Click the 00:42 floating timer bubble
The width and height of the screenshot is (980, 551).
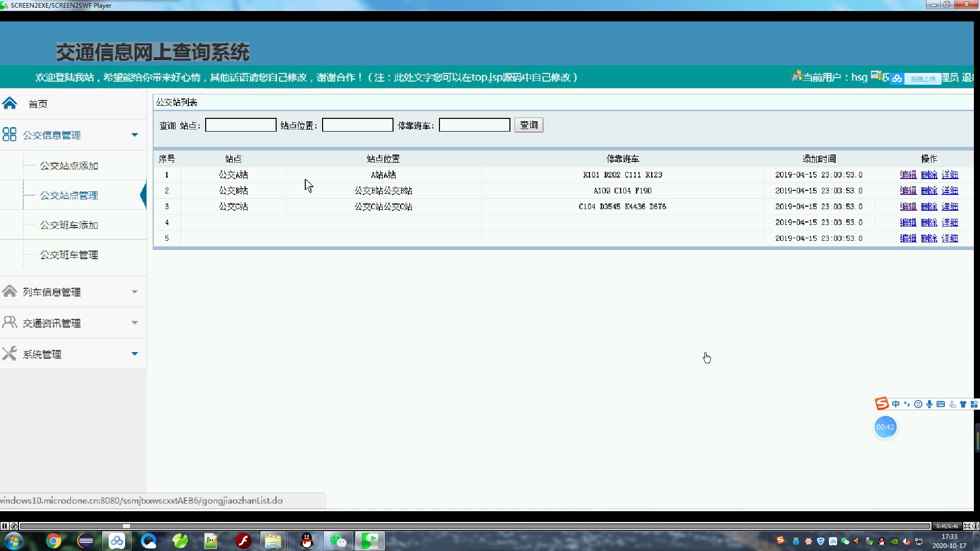pyautogui.click(x=885, y=427)
